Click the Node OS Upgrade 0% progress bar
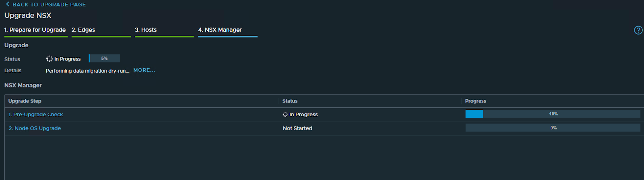Viewport: 644px width, 180px height. pos(553,128)
